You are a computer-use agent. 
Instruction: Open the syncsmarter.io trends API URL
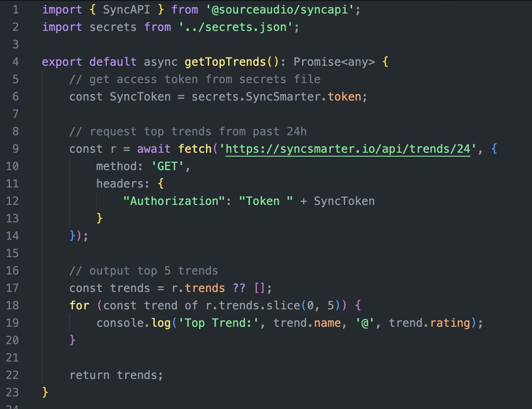point(348,149)
